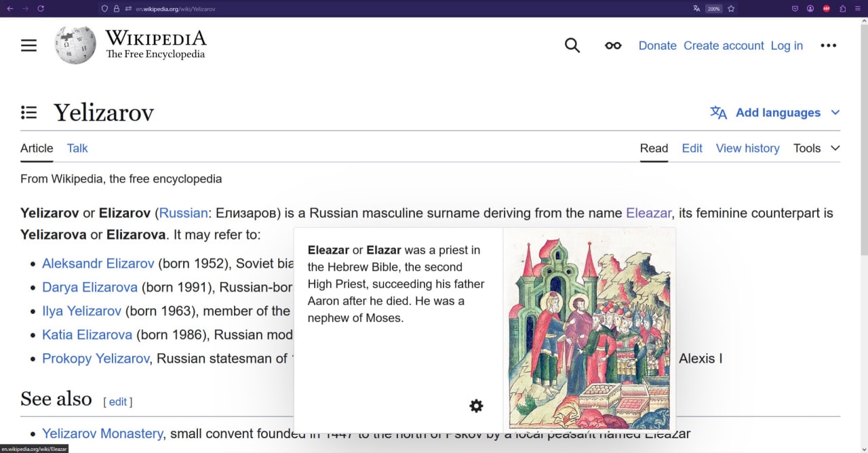Open page preview settings gear icon
Screen dimensions: 868x453
pos(477,406)
